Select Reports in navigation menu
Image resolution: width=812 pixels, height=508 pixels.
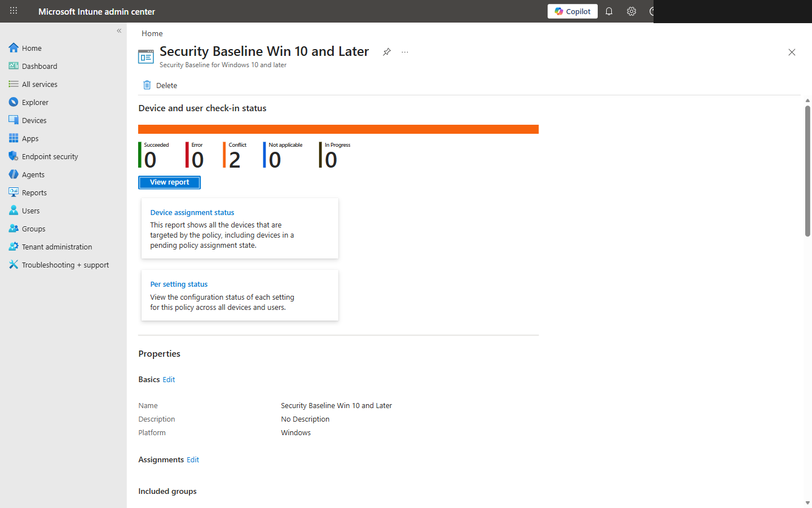click(34, 192)
